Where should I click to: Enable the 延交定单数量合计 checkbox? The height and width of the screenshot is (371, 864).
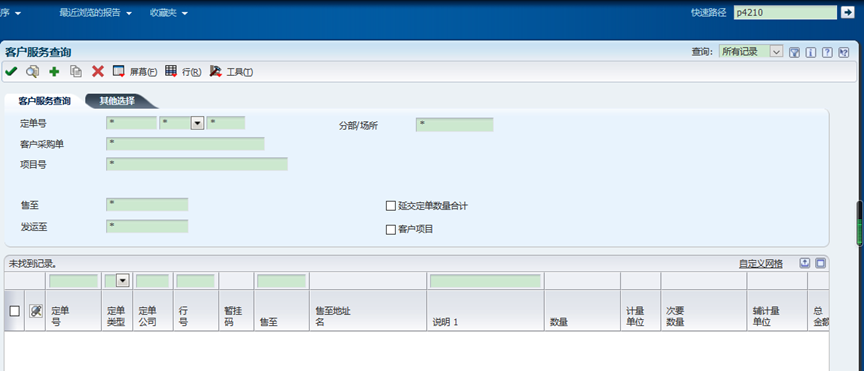click(x=391, y=206)
